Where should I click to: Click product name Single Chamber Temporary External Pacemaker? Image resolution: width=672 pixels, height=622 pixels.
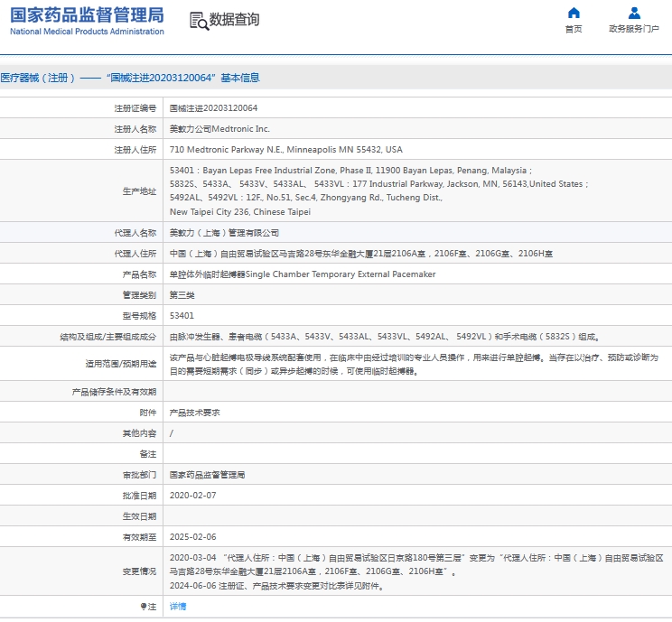[x=303, y=274]
